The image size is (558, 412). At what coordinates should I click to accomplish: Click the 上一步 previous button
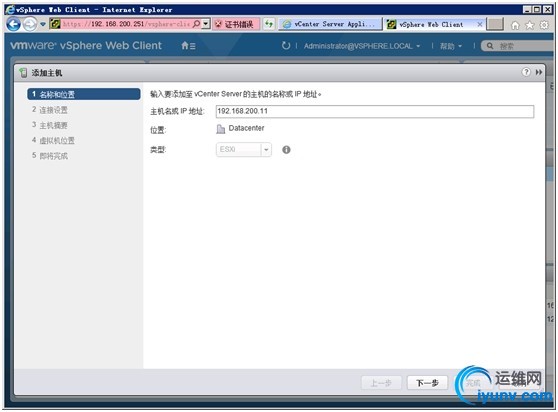381,383
